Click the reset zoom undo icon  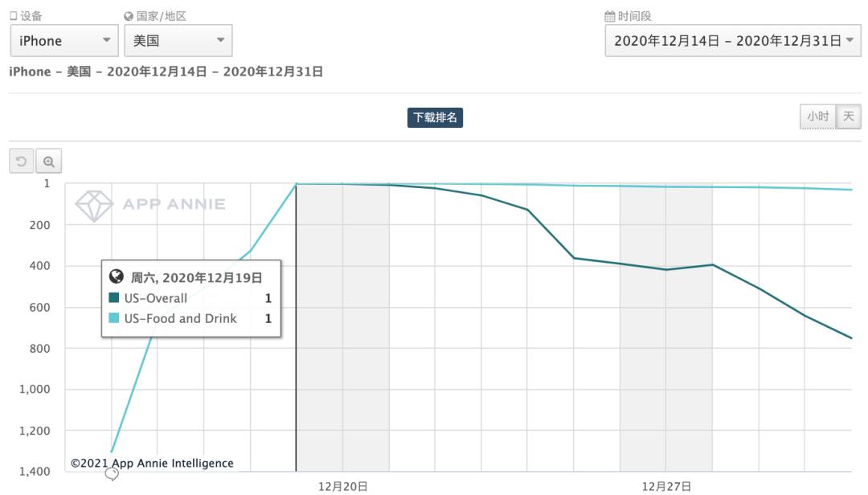pos(21,162)
